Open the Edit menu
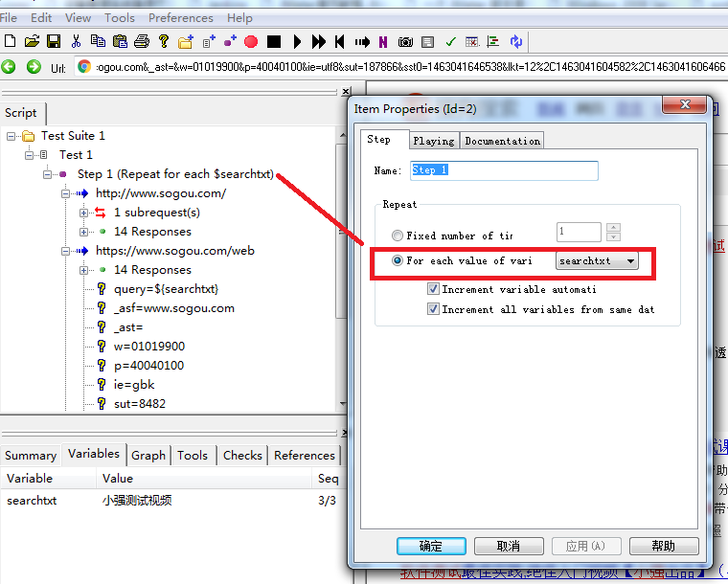This screenshot has height=584, width=728. pyautogui.click(x=41, y=18)
